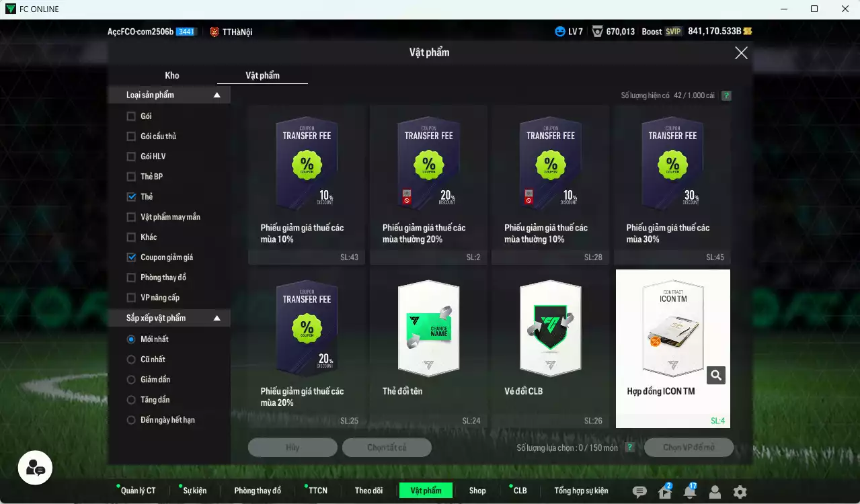
Task: Check the Thẻ BP filter checkbox
Action: coord(131,177)
